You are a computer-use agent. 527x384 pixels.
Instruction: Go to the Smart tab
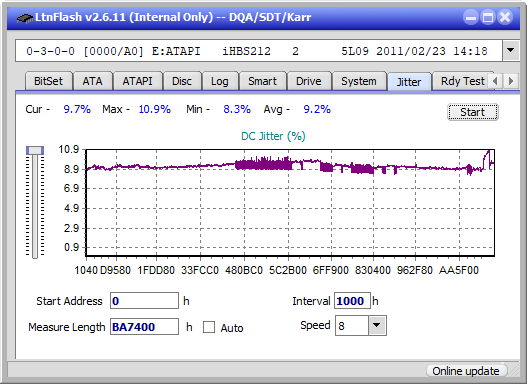point(262,81)
